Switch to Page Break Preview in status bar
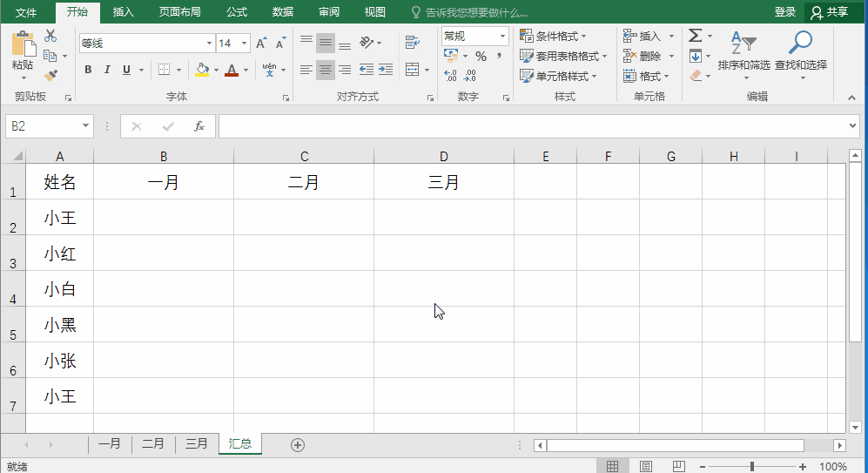 pyautogui.click(x=679, y=466)
